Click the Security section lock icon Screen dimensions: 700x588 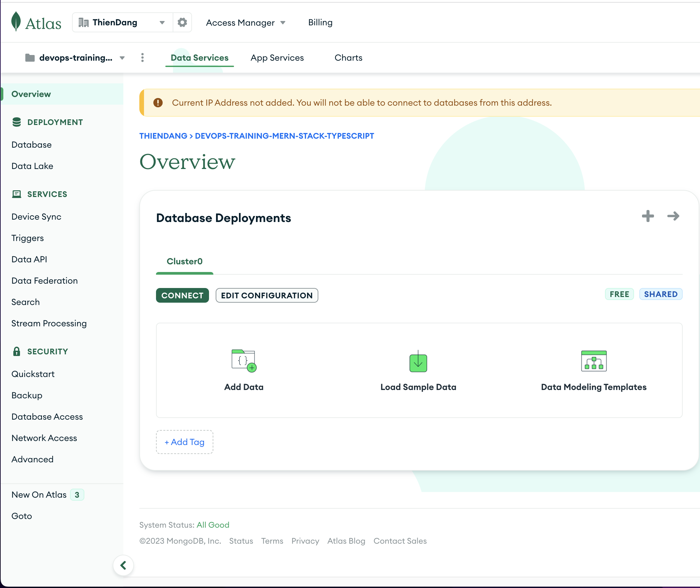(17, 351)
